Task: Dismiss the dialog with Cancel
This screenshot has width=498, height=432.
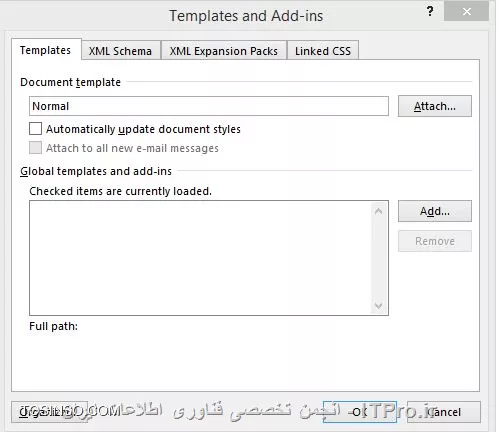Action: [x=444, y=412]
